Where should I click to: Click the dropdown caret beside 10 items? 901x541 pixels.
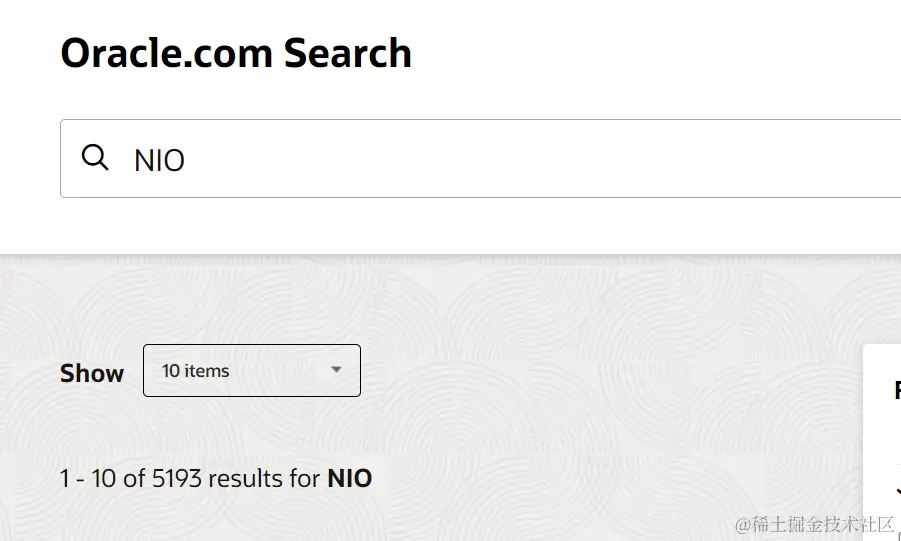(x=336, y=370)
